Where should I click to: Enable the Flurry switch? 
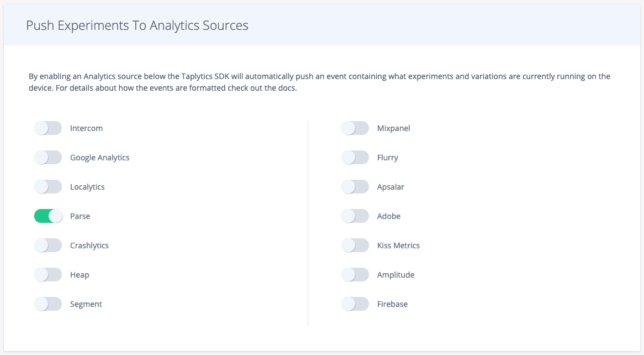[355, 158]
